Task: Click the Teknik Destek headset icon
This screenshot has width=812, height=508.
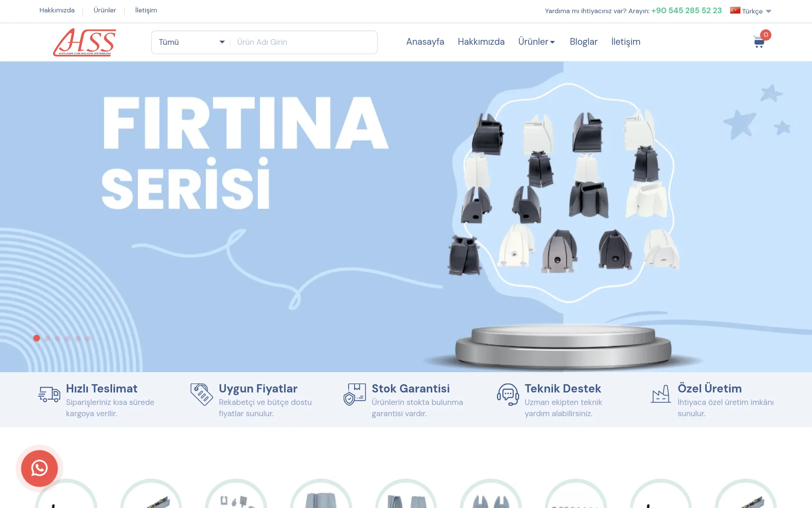Action: [x=508, y=394]
